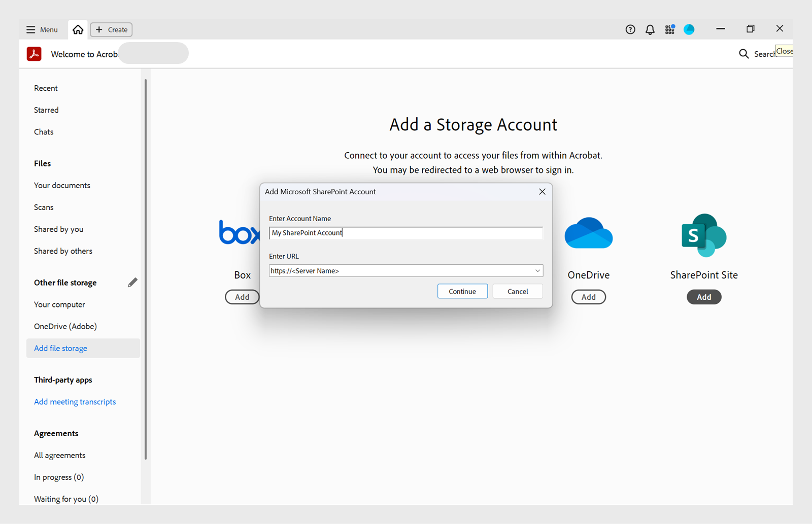The height and width of the screenshot is (524, 812).
Task: Open the apps grid icon
Action: pos(669,29)
